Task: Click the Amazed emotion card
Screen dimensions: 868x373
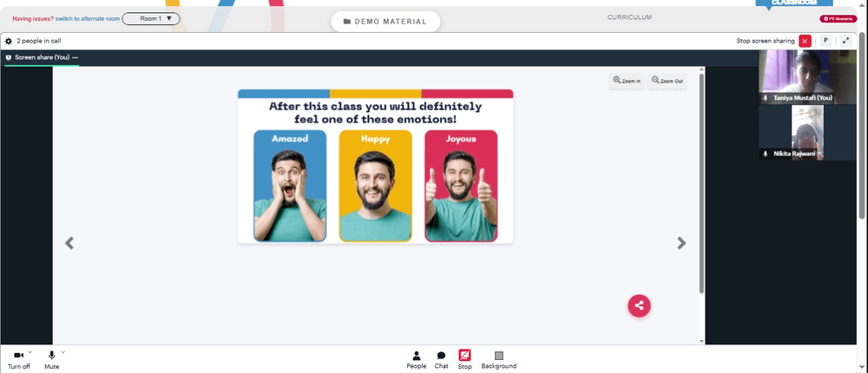Action: pos(290,186)
